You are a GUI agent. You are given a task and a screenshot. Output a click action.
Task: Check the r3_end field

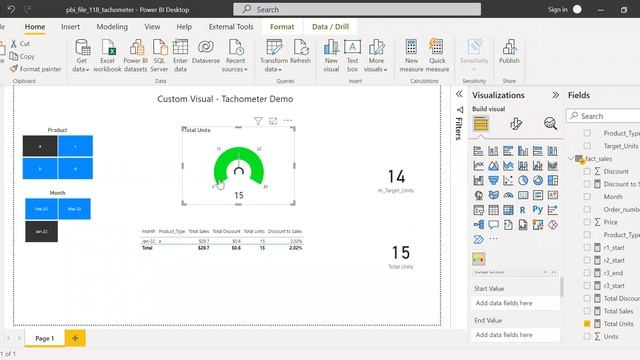587,273
